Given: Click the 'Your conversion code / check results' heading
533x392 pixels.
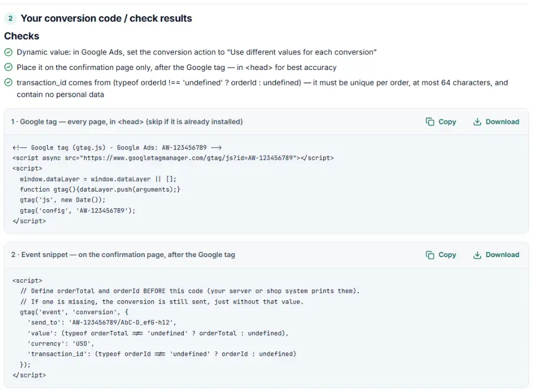Looking at the screenshot, I should (x=107, y=18).
